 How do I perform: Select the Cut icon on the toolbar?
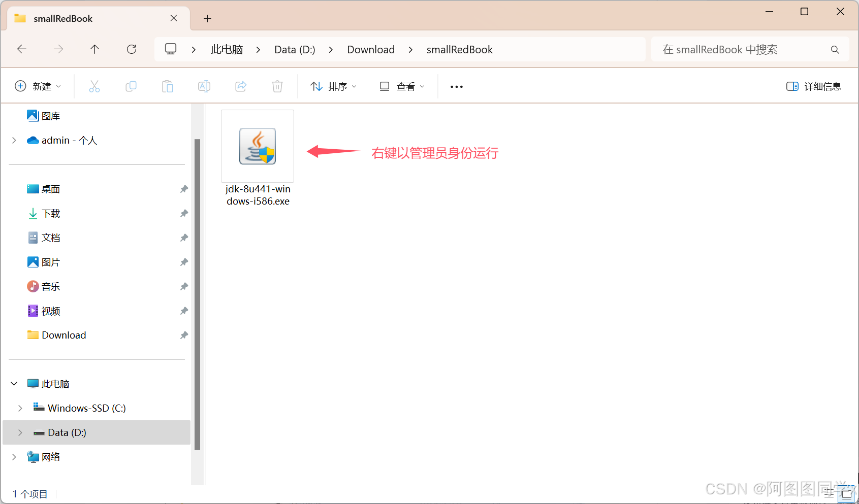click(x=94, y=86)
